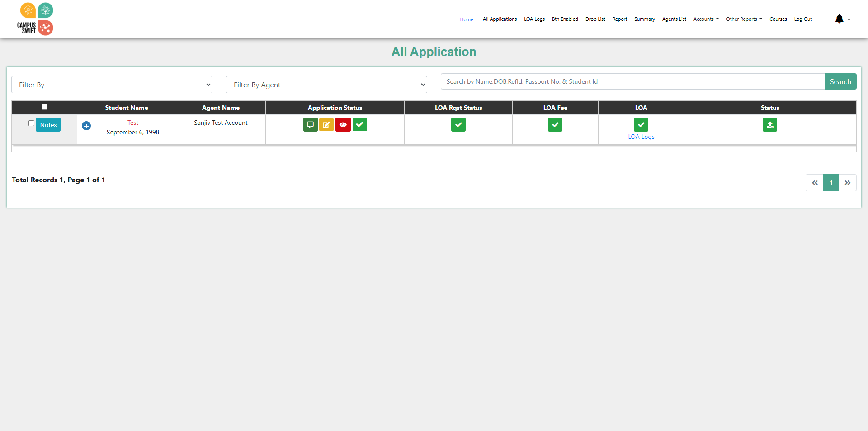
Task: Open the Filter By Agent dropdown
Action: coord(326,85)
